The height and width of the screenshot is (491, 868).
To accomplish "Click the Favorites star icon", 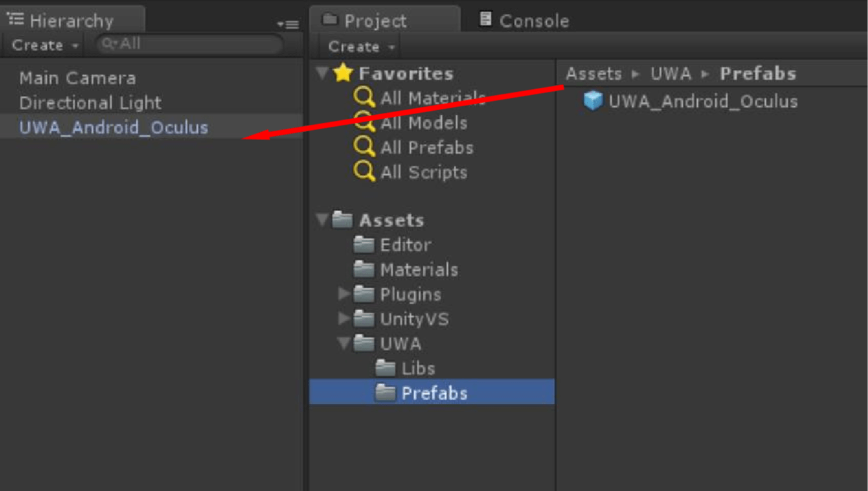I will pos(344,73).
